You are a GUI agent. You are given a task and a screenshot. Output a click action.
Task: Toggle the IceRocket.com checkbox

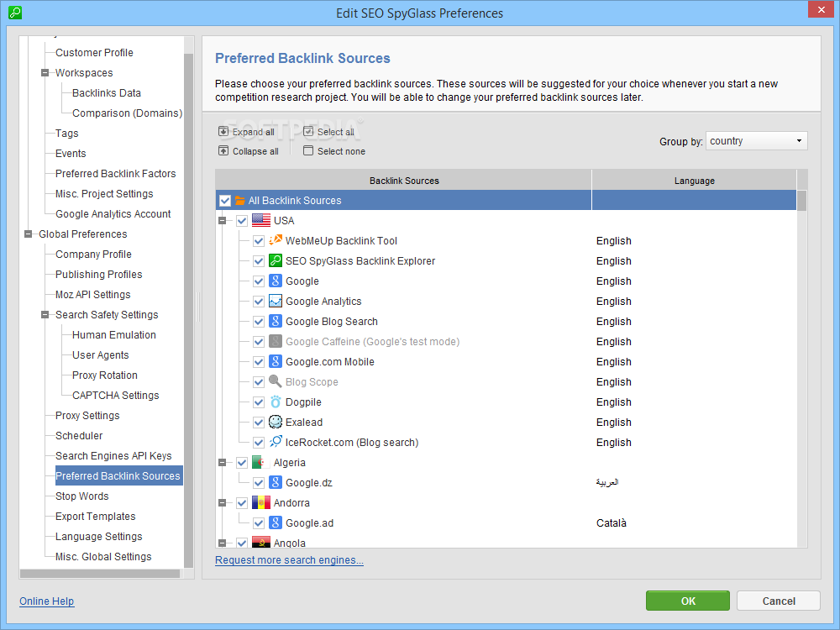pos(259,442)
